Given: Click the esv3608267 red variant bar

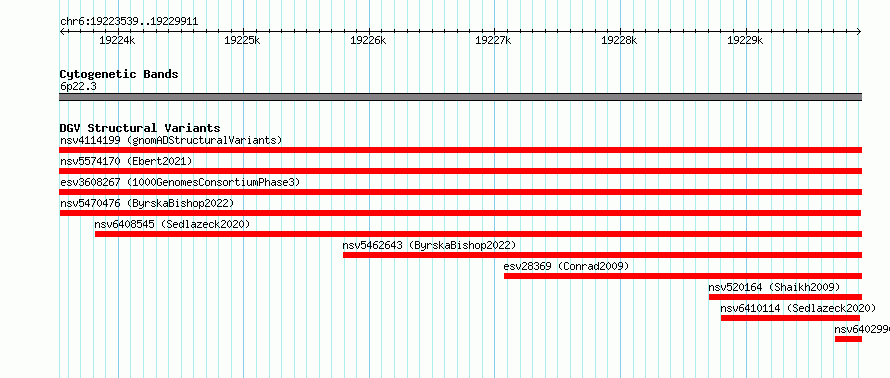Looking at the screenshot, I should (x=460, y=192).
